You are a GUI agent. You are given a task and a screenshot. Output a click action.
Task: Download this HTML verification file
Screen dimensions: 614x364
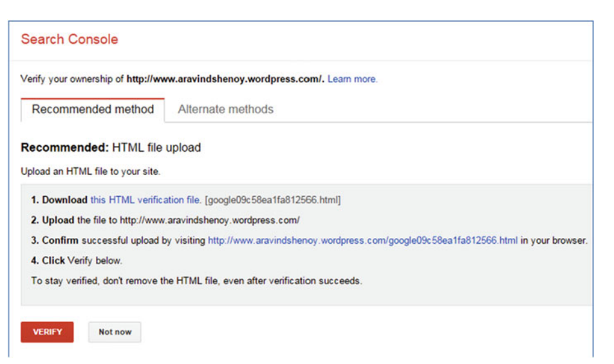[145, 200]
